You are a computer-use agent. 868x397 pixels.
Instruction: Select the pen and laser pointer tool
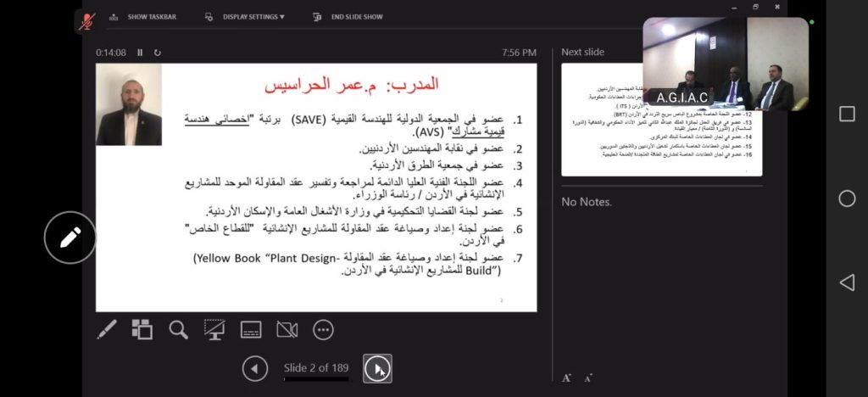[x=107, y=330]
